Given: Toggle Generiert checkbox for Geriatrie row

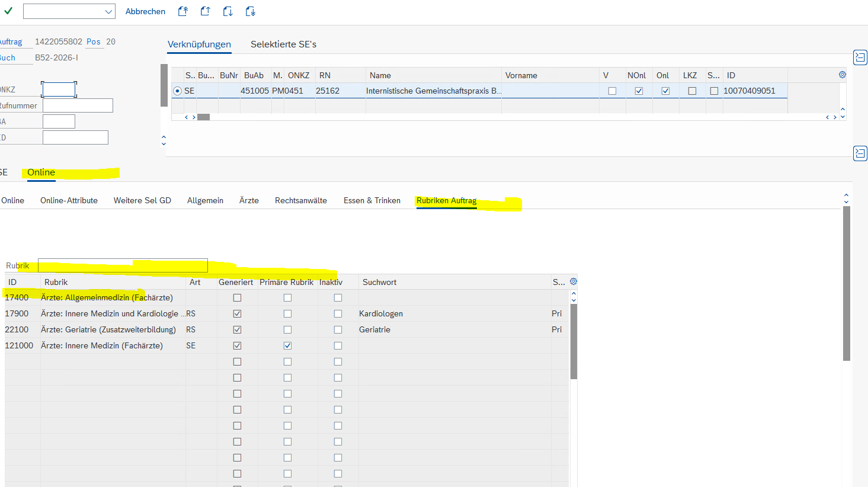Looking at the screenshot, I should (x=237, y=329).
